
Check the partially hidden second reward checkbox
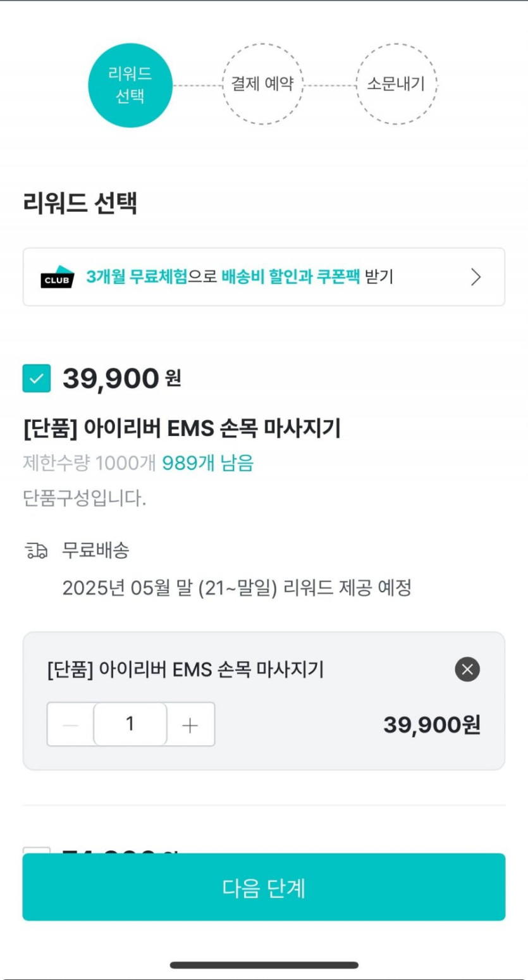[x=37, y=850]
